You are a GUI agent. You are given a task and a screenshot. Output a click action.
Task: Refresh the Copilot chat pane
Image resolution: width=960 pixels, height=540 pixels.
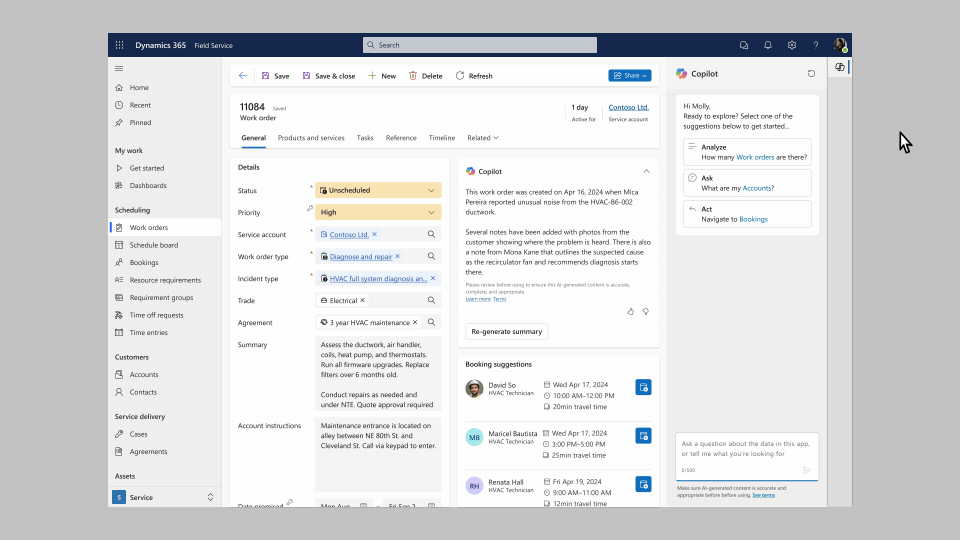811,74
